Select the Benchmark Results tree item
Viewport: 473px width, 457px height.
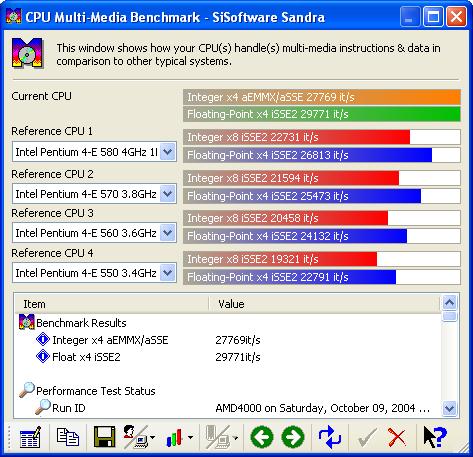(81, 323)
